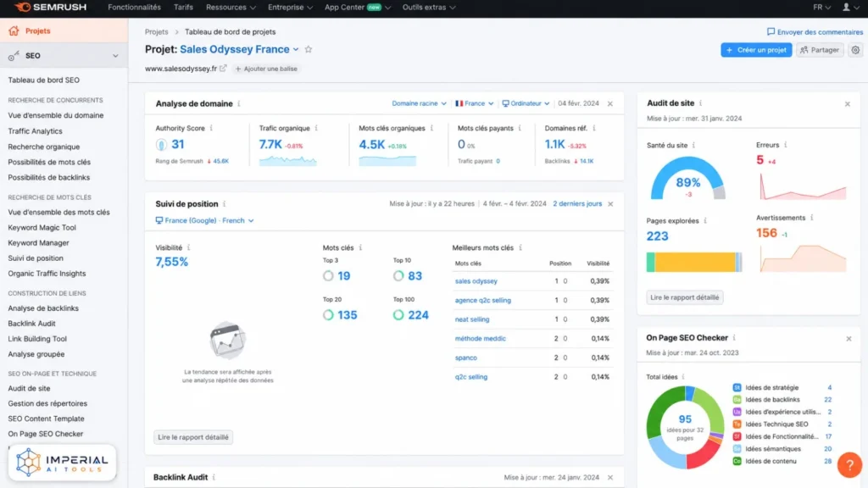The height and width of the screenshot is (488, 868).
Task: Click info icon next to Avertissements
Action: point(811,218)
